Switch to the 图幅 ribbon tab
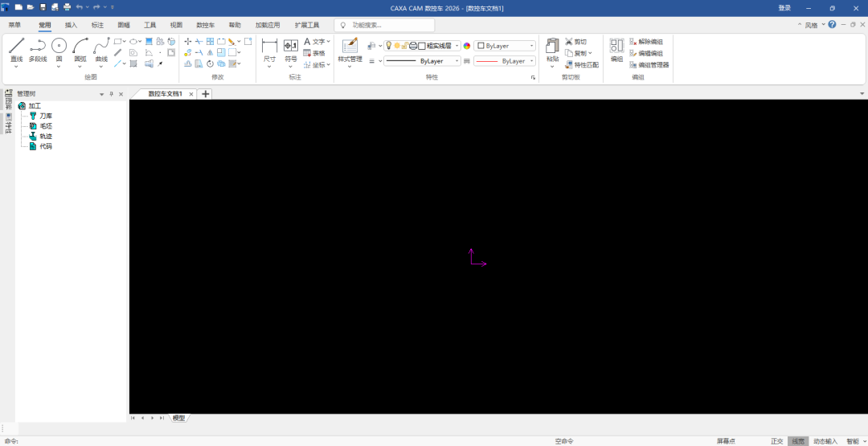The height and width of the screenshot is (446, 868). click(x=124, y=25)
